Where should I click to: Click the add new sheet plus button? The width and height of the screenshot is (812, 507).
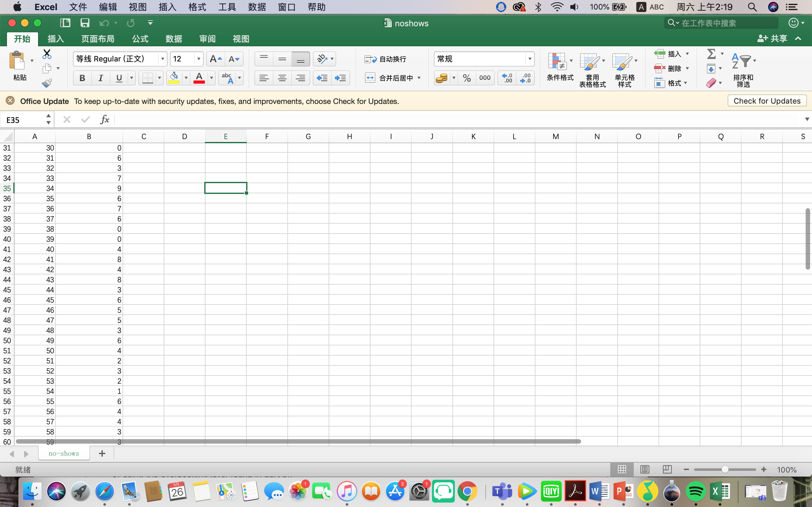coord(102,453)
